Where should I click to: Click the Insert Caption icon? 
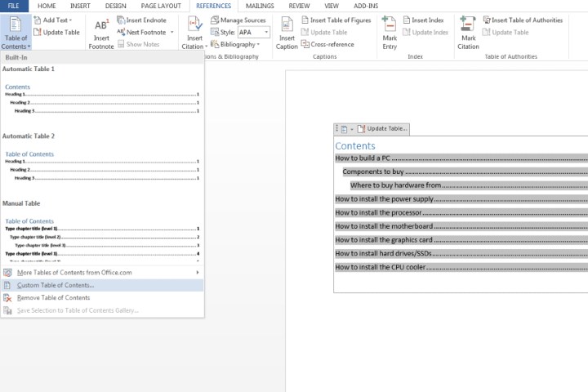click(x=287, y=24)
